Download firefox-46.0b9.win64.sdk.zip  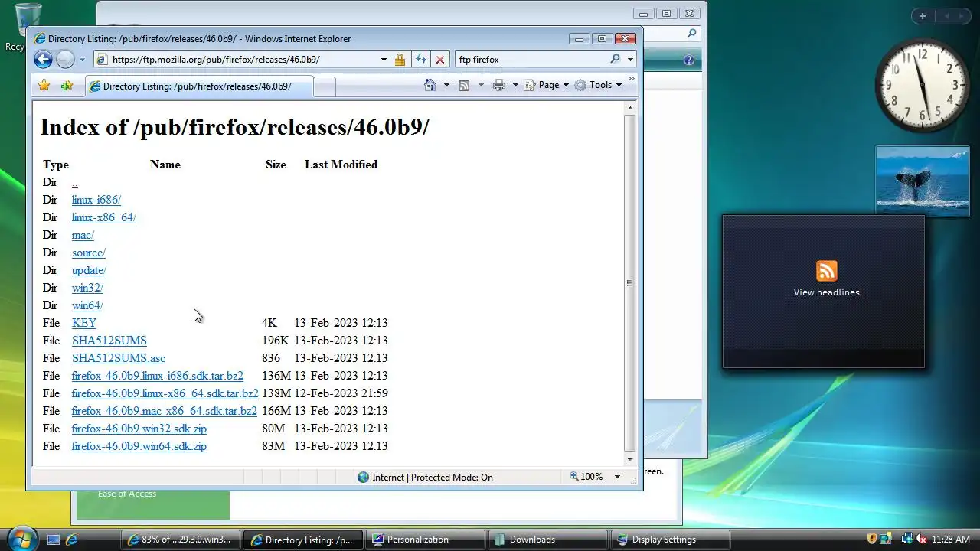pyautogui.click(x=139, y=446)
